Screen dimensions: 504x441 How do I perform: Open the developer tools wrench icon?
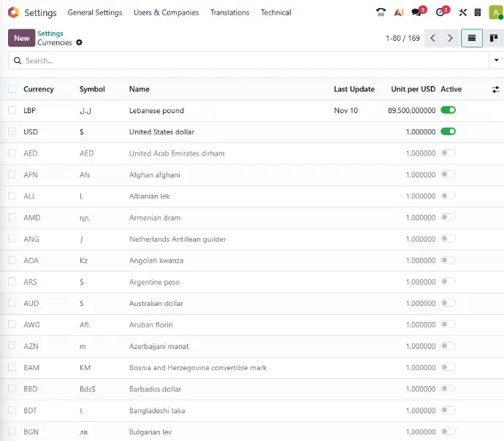pyautogui.click(x=462, y=12)
